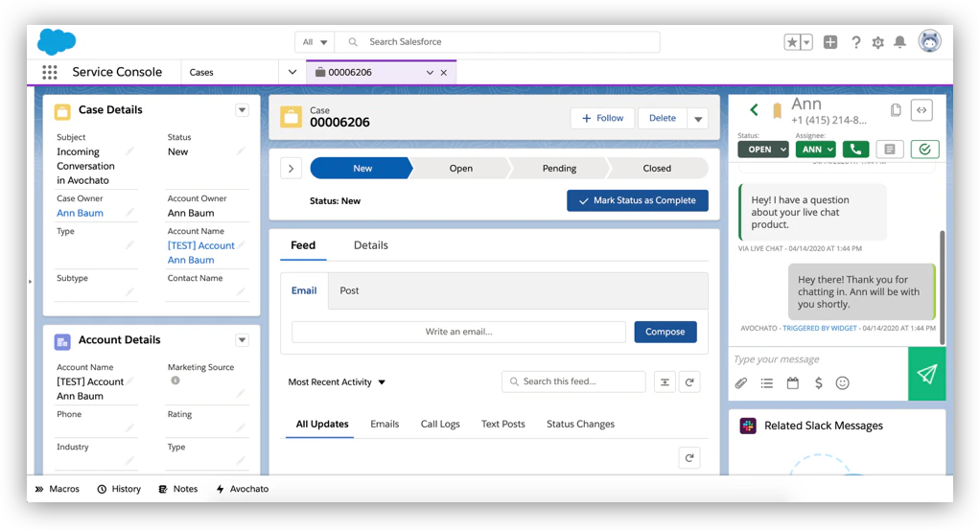
Task: Open the Account Details panel dropdown arrow
Action: click(x=242, y=340)
